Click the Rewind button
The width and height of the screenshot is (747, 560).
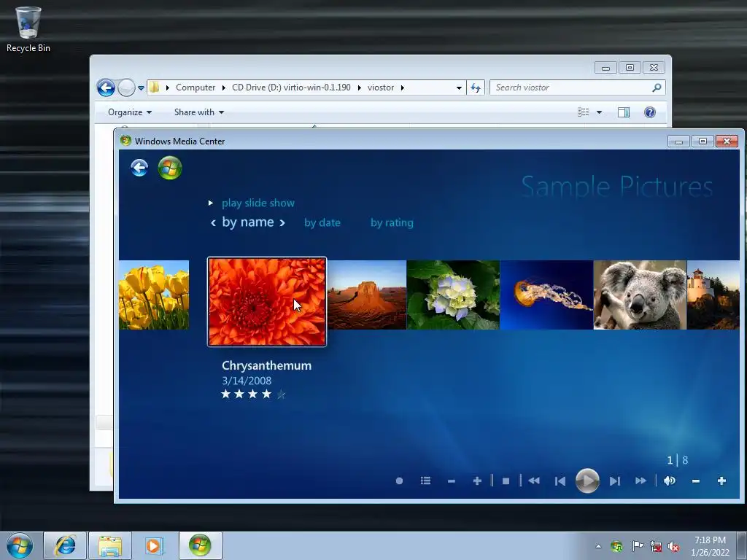pos(534,481)
